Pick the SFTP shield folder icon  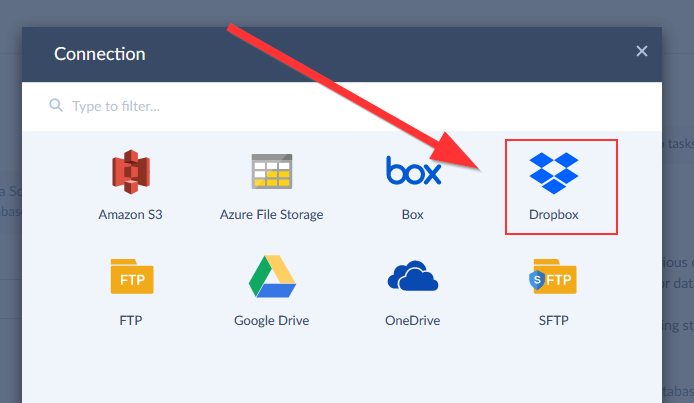click(553, 276)
